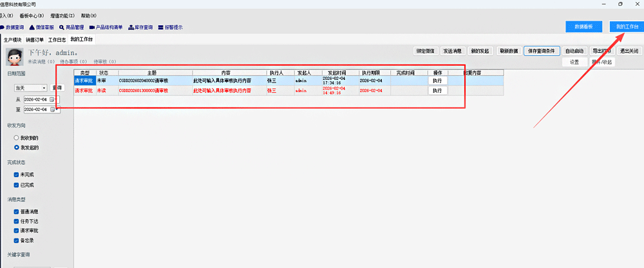
Task: Uncheck 未完成 status checkbox
Action: (16, 175)
